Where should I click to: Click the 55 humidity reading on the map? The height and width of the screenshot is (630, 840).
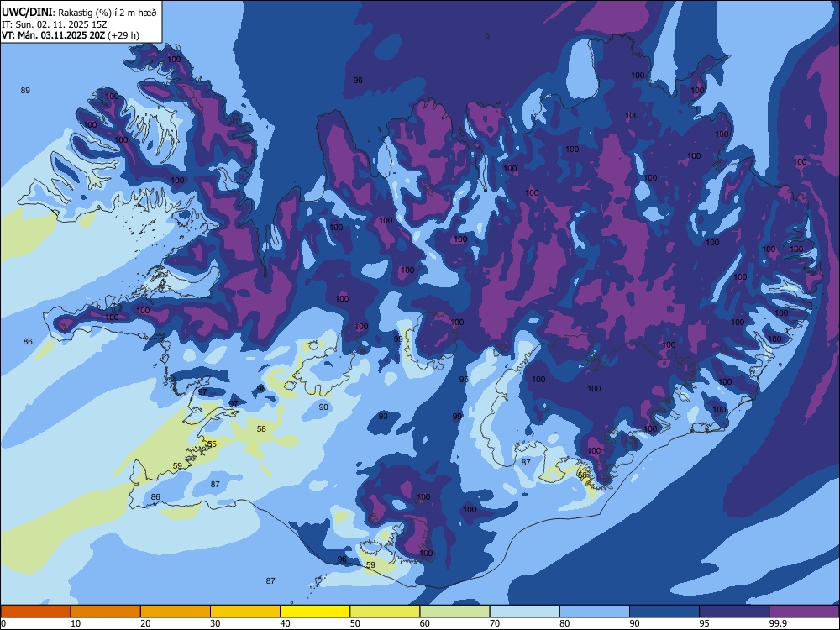coord(212,444)
